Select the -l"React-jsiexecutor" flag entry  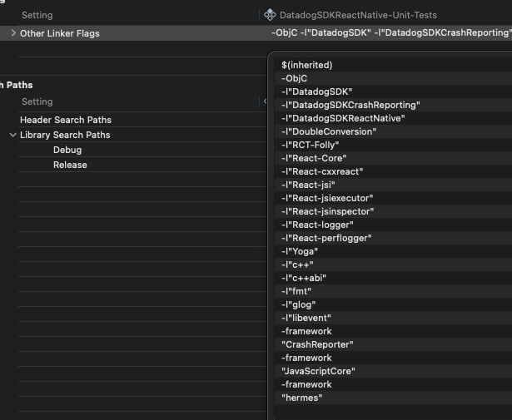tap(393, 198)
